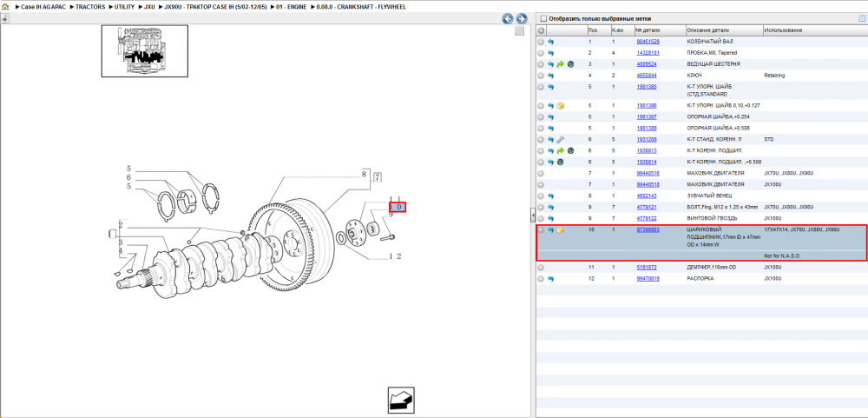Click the return arrow image below the diagram

click(x=401, y=401)
